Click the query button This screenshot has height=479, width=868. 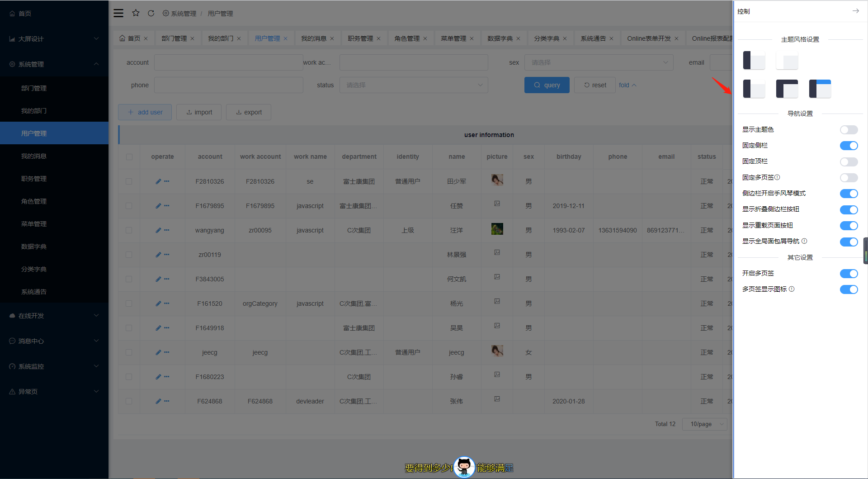pos(547,85)
